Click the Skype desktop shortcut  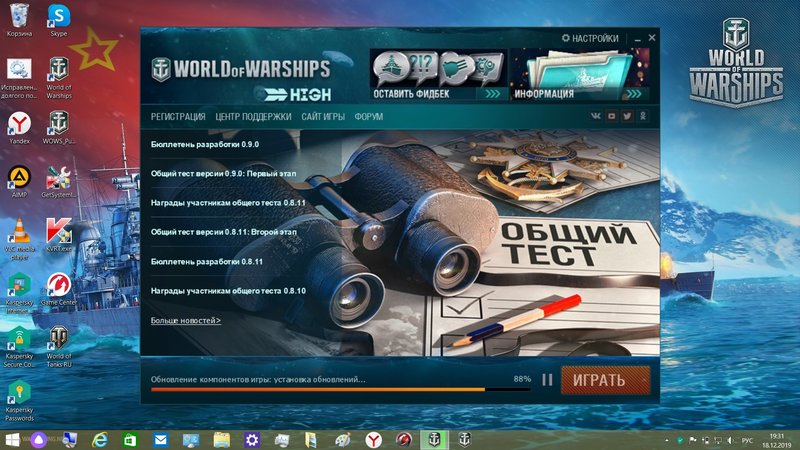[x=59, y=20]
